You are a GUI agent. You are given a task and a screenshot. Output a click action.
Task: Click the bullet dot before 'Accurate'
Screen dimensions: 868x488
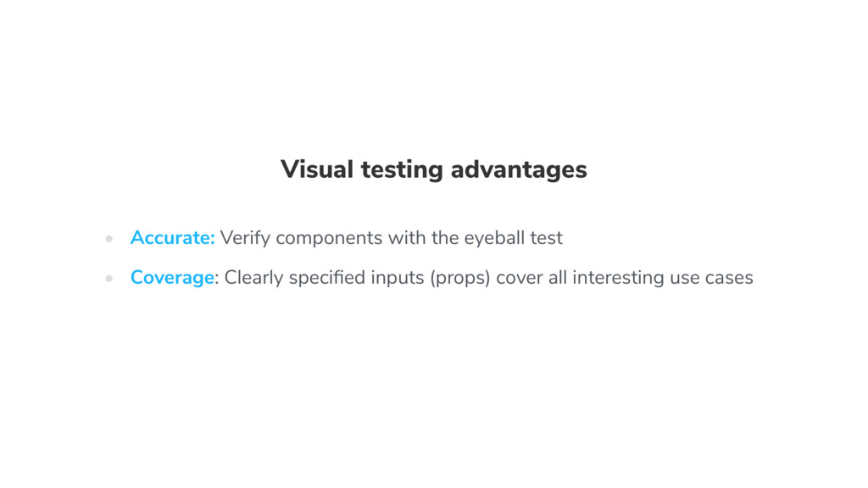point(109,239)
